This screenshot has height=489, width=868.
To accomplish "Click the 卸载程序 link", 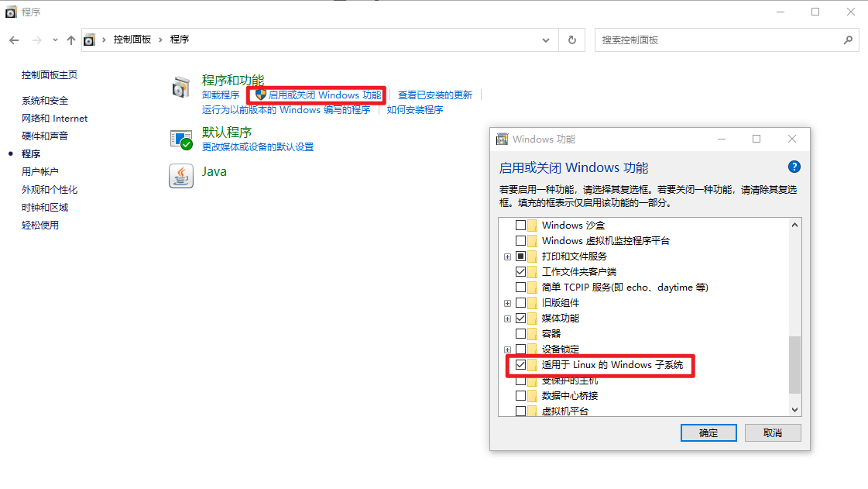I will pos(221,95).
